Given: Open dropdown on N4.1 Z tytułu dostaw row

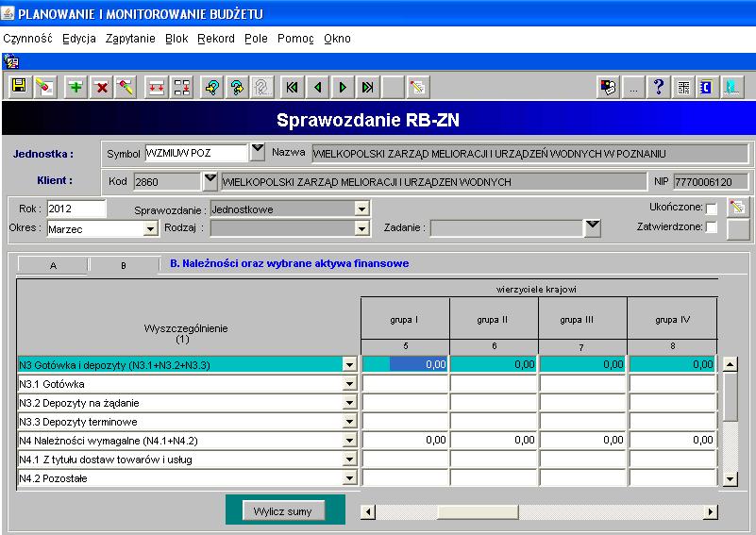Looking at the screenshot, I should click(x=350, y=460).
